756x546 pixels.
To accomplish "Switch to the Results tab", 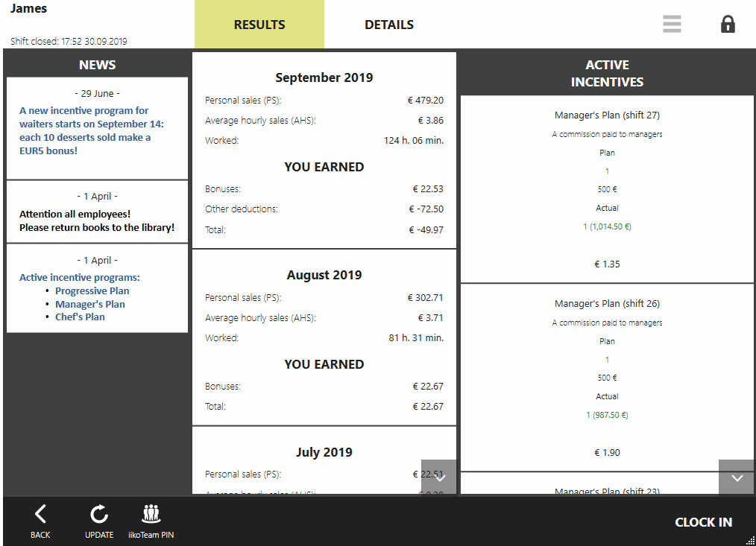I will (259, 25).
